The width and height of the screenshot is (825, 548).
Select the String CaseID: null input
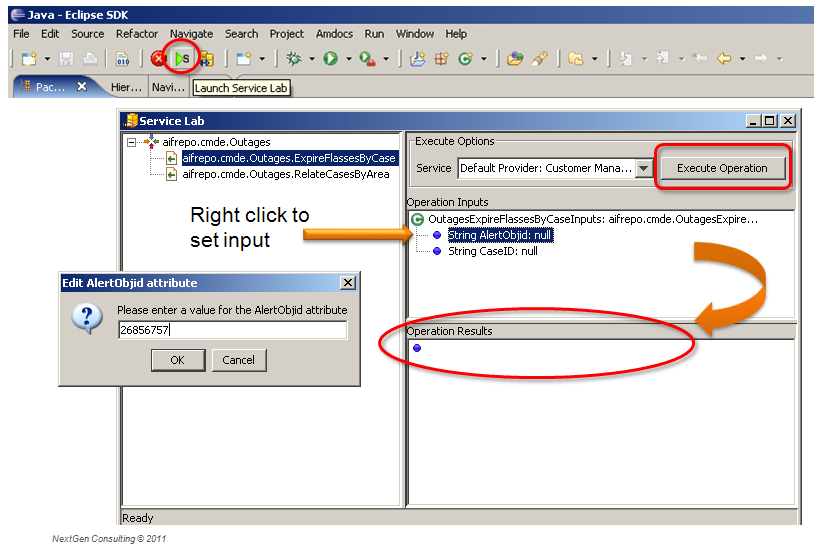tap(492, 252)
